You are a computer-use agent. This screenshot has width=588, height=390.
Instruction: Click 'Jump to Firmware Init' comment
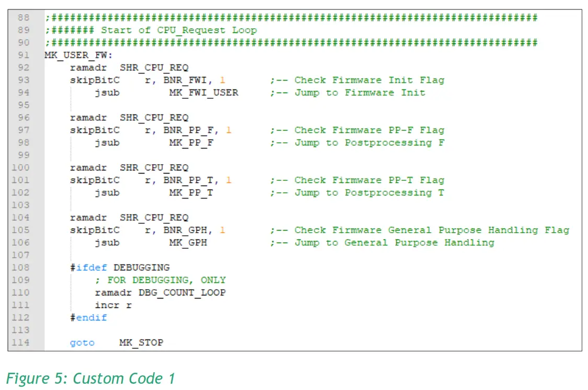tap(360, 93)
